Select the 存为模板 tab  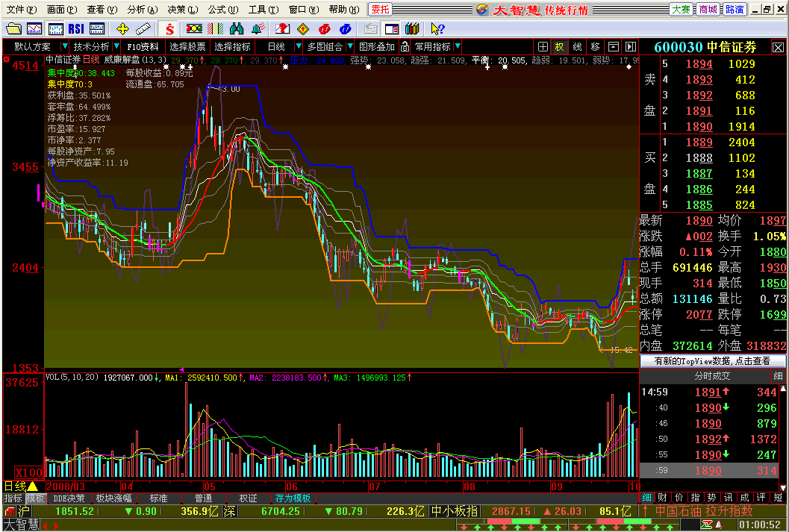(293, 498)
